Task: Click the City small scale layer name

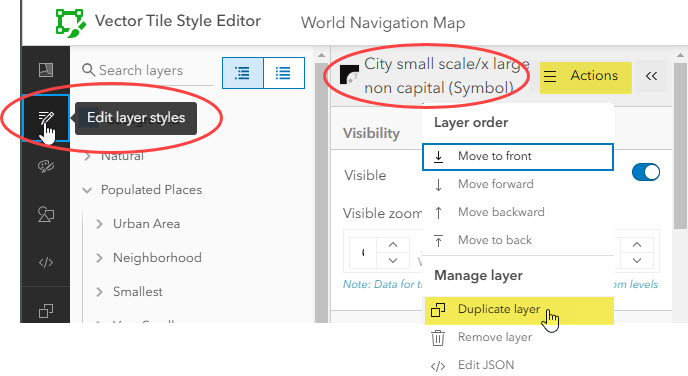Action: [447, 76]
